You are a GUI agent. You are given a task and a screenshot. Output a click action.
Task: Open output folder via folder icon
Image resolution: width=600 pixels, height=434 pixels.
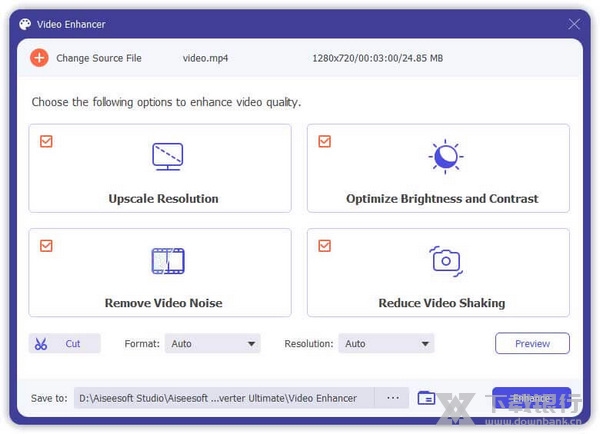[426, 398]
